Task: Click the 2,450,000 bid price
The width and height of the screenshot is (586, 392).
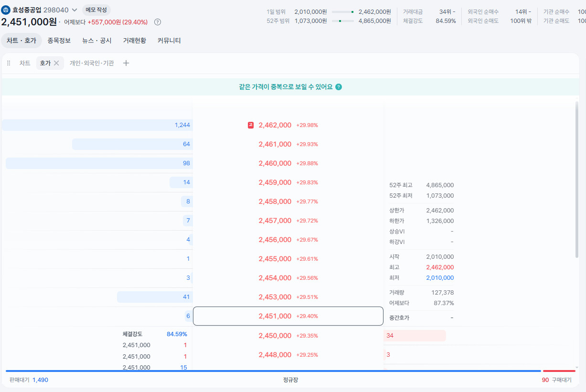Action: 275,336
